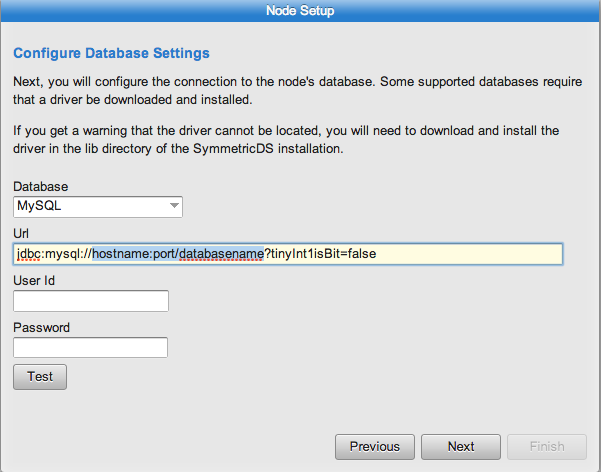The height and width of the screenshot is (472, 601).
Task: Click the databasename word in the Url
Action: point(221,254)
